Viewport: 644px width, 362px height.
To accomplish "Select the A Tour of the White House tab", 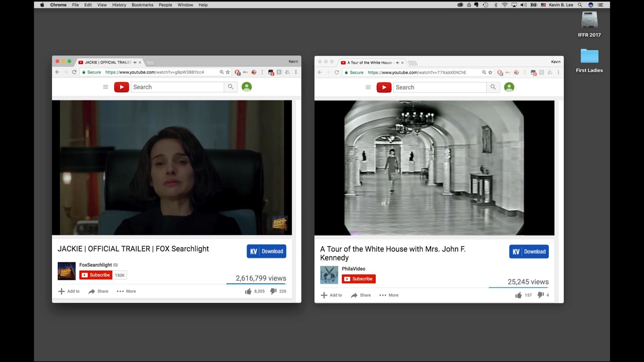I will pyautogui.click(x=372, y=63).
